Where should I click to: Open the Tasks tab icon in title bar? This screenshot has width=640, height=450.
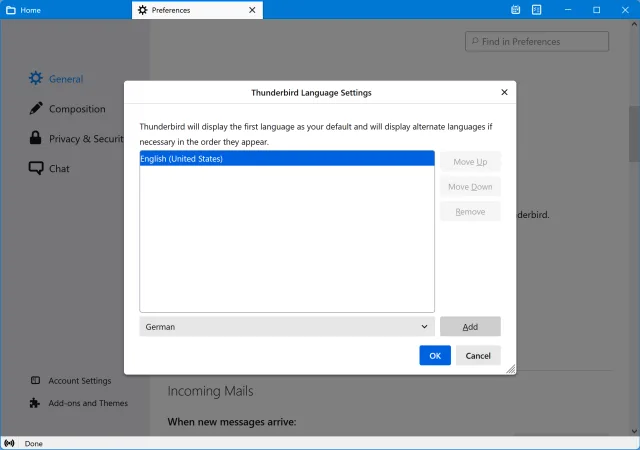(x=536, y=10)
